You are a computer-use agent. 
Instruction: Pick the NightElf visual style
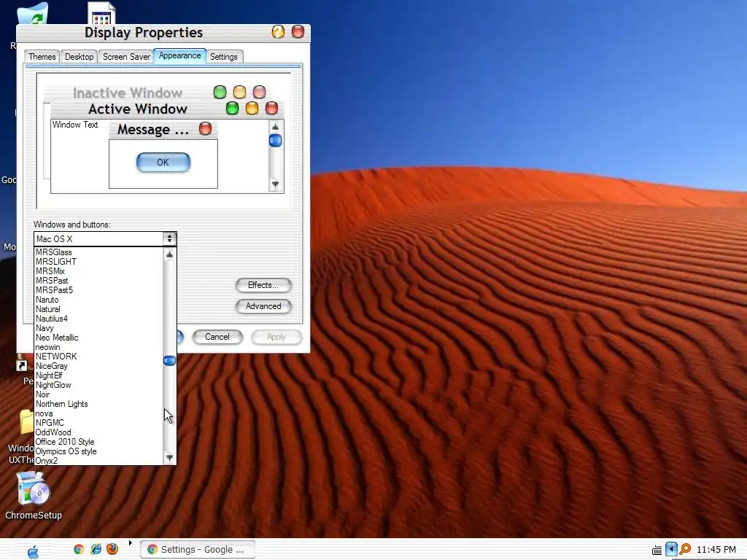(98, 376)
